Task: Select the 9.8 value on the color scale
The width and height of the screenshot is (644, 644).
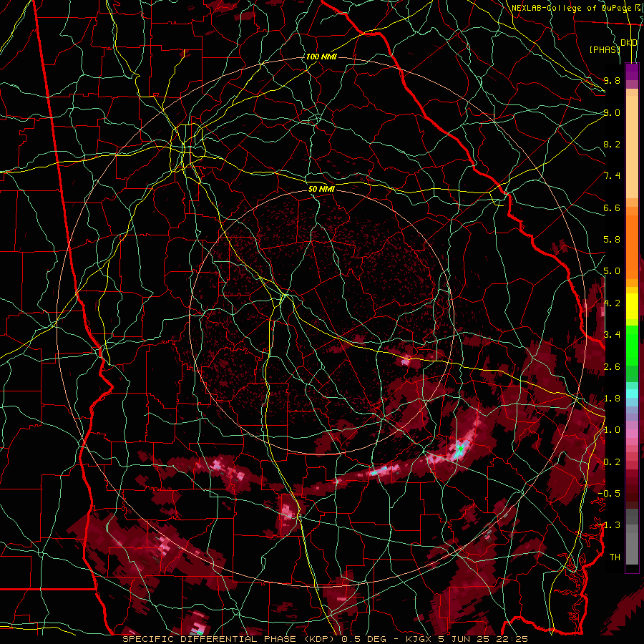Action: tap(612, 81)
